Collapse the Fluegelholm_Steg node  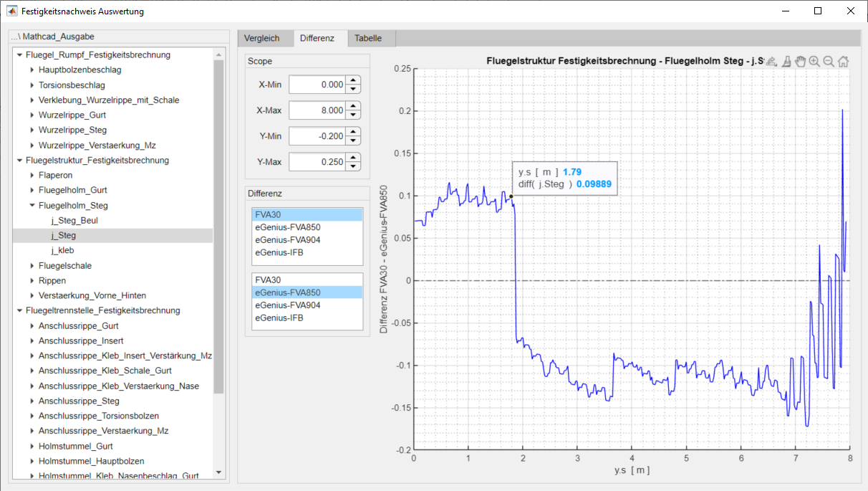click(x=32, y=206)
